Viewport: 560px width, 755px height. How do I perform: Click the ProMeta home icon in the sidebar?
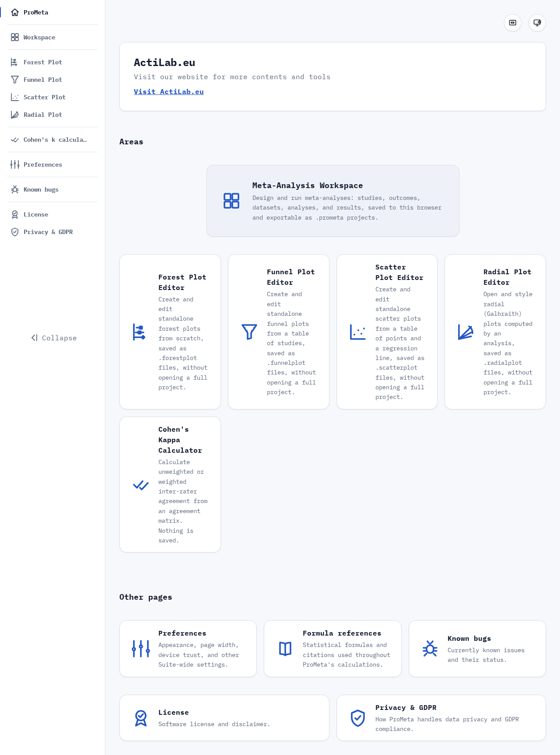click(15, 12)
